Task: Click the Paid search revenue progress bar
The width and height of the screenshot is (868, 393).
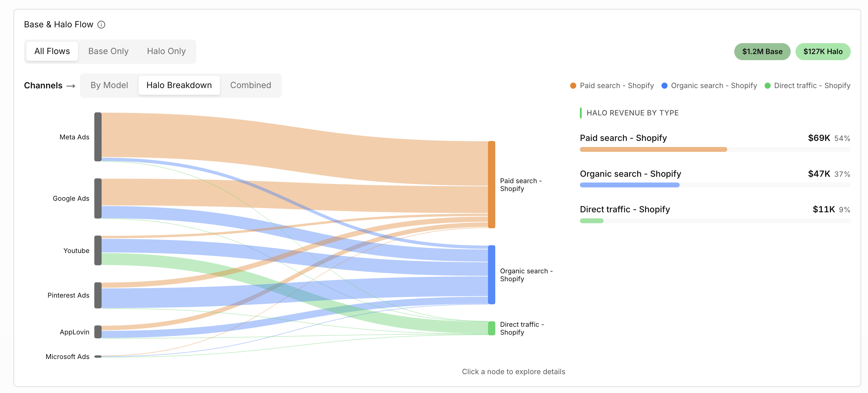Action: tap(715, 149)
